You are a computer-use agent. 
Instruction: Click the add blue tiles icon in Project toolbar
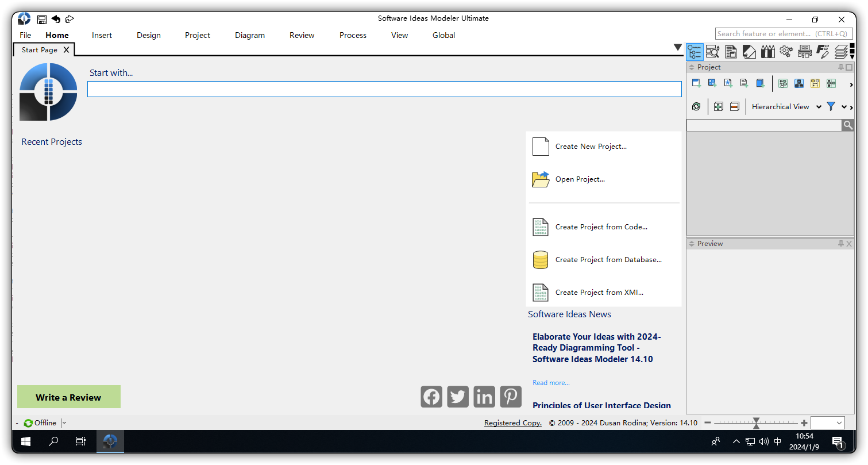[712, 83]
